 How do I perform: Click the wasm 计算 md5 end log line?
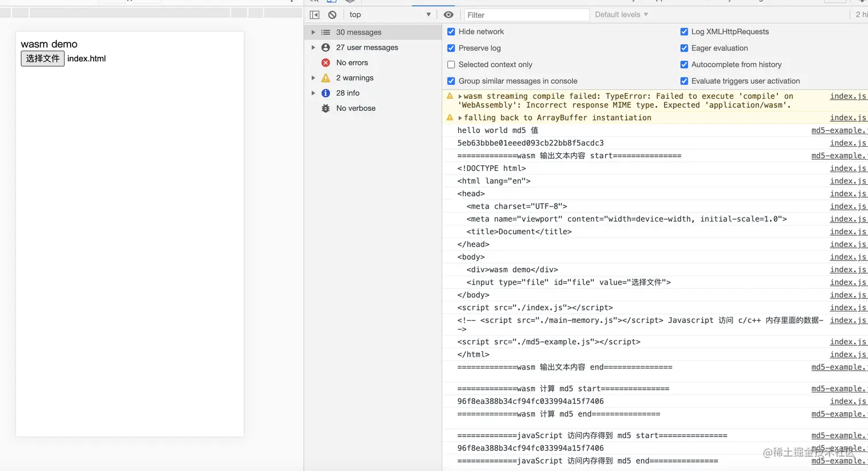coord(559,414)
